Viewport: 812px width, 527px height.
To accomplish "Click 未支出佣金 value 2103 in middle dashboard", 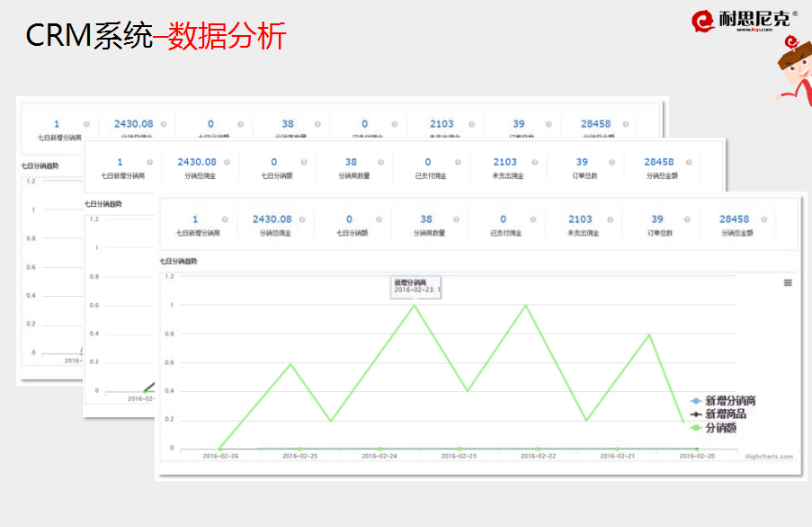I will (x=504, y=162).
